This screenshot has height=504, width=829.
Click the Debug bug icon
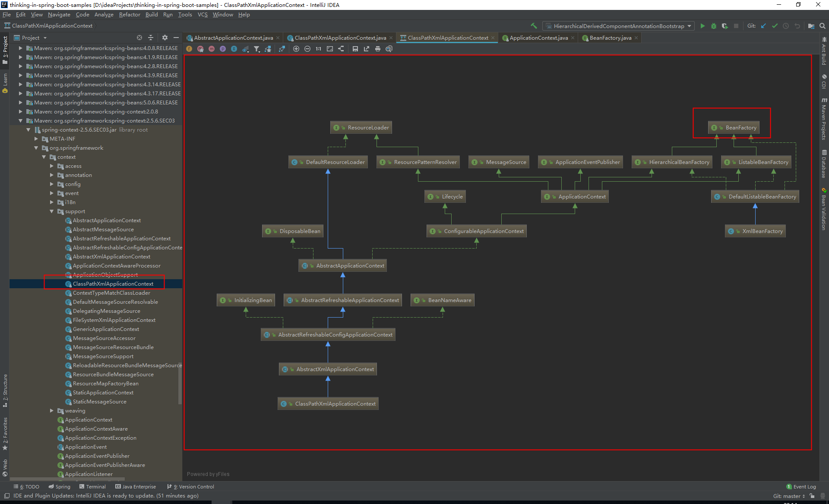tap(714, 26)
